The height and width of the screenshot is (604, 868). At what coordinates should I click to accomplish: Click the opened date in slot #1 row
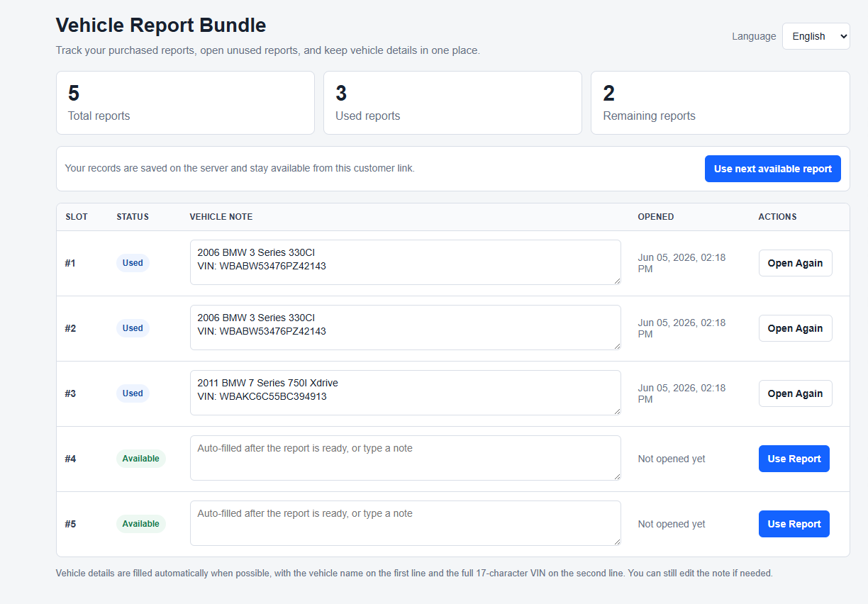coord(681,263)
